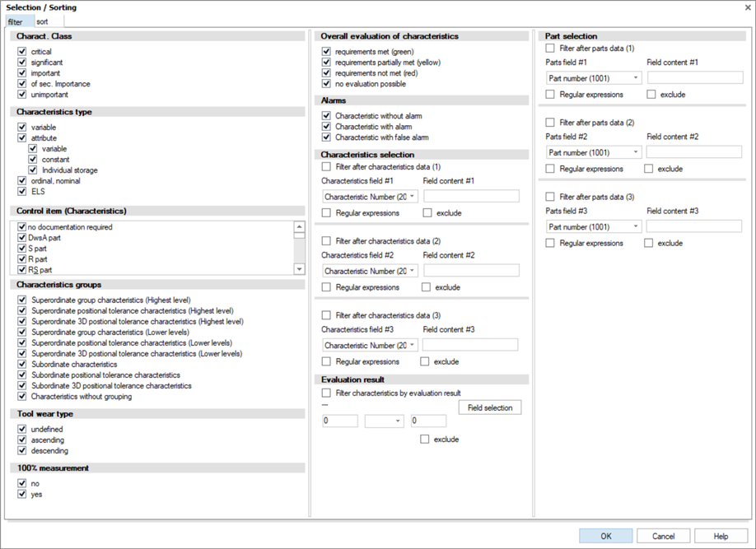756x549 pixels.
Task: Uncheck Characteristics without grouping
Action: point(21,396)
